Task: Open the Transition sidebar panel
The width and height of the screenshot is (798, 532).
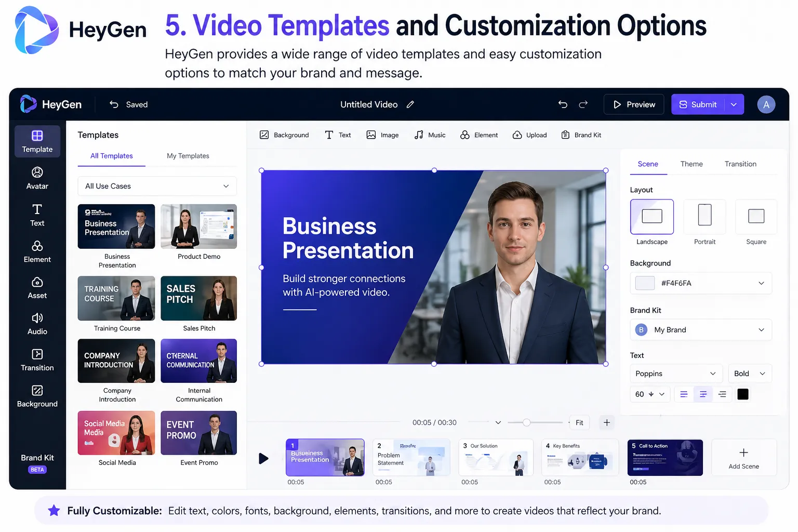Action: (x=37, y=360)
